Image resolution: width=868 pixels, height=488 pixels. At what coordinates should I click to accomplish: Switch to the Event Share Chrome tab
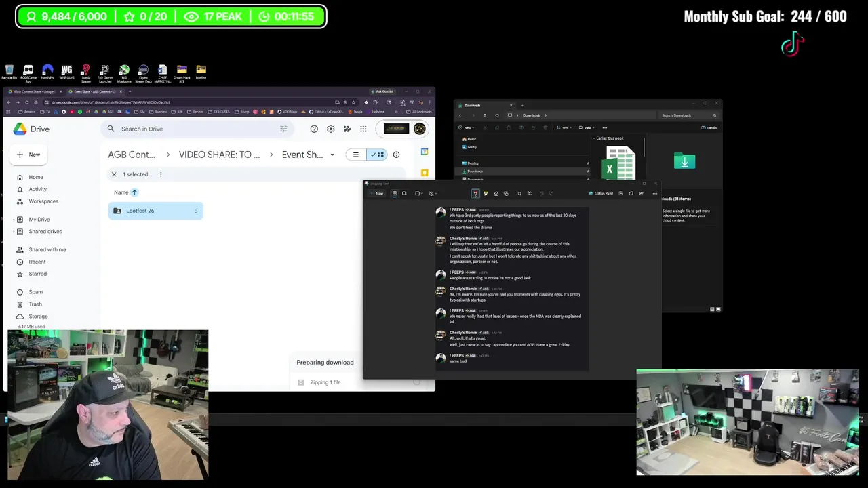[95, 91]
